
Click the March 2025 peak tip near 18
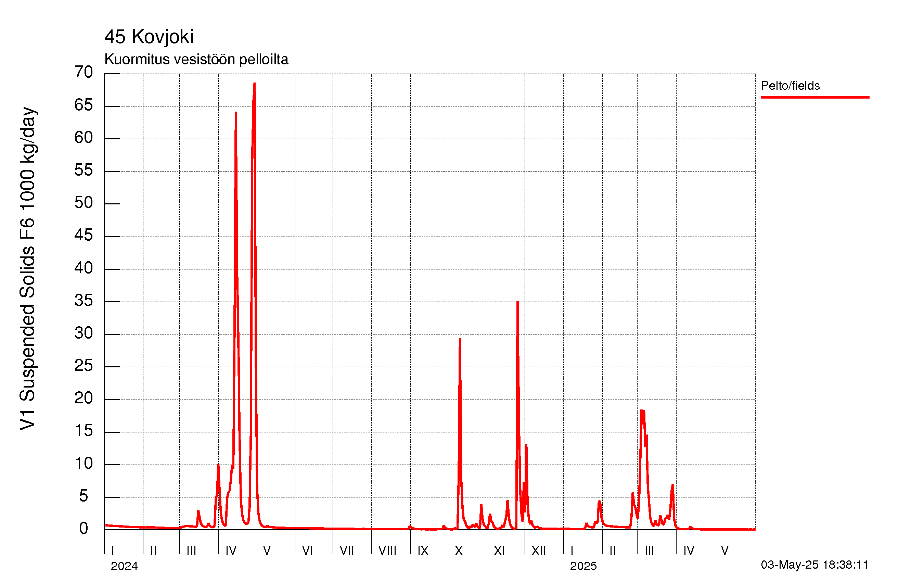pyautogui.click(x=642, y=411)
